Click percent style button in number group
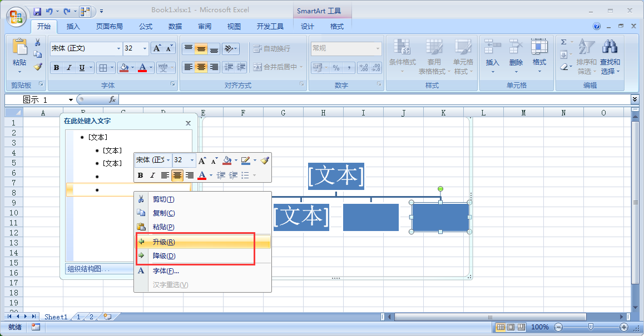This screenshot has width=644, height=336. (336, 68)
